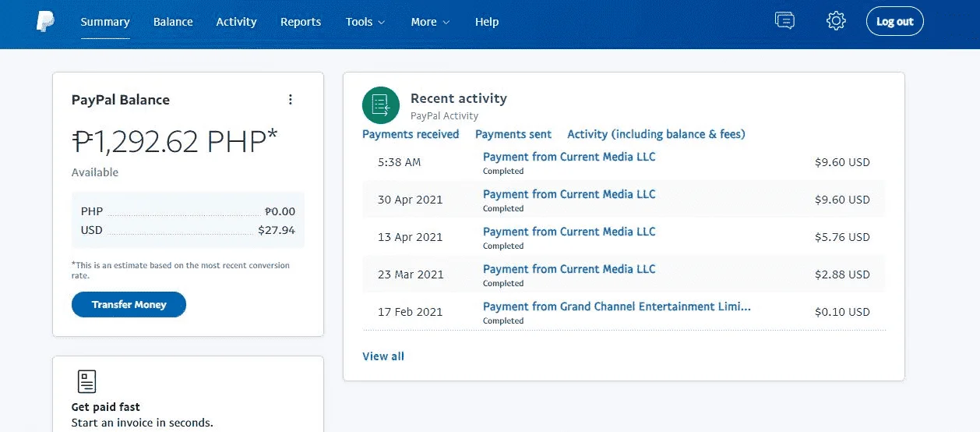This screenshot has height=432, width=980.
Task: Click the USD $27.94 balance row
Action: (188, 230)
